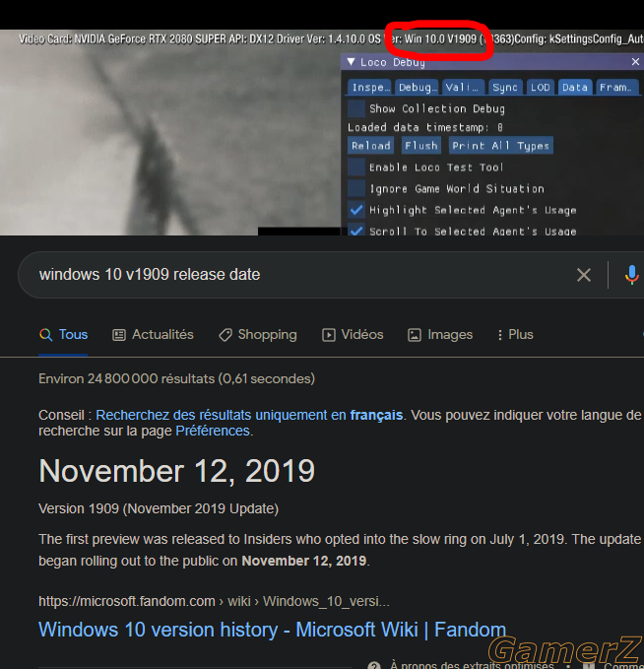Enable Show Collection Debug checkbox
Viewport: 644px width, 669px height.
356,108
